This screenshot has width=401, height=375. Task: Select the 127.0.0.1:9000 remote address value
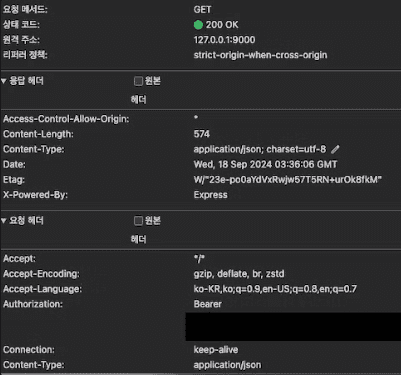point(224,40)
